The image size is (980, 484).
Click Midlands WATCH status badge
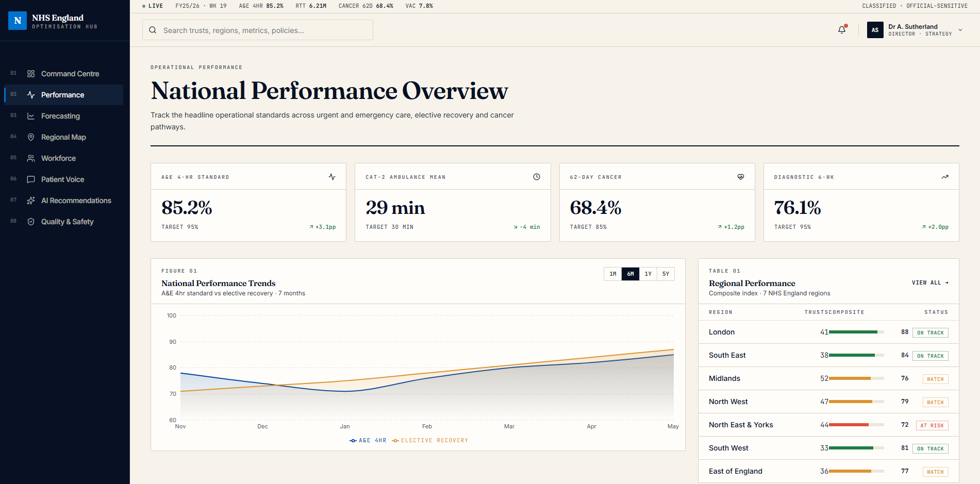[x=935, y=379]
